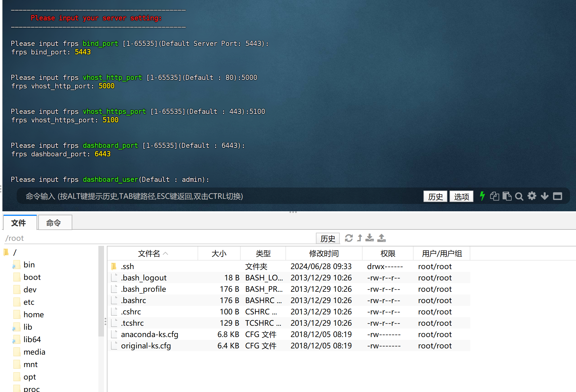The height and width of the screenshot is (392, 576).
Task: Refresh the file list with refresh icon
Action: (349, 238)
